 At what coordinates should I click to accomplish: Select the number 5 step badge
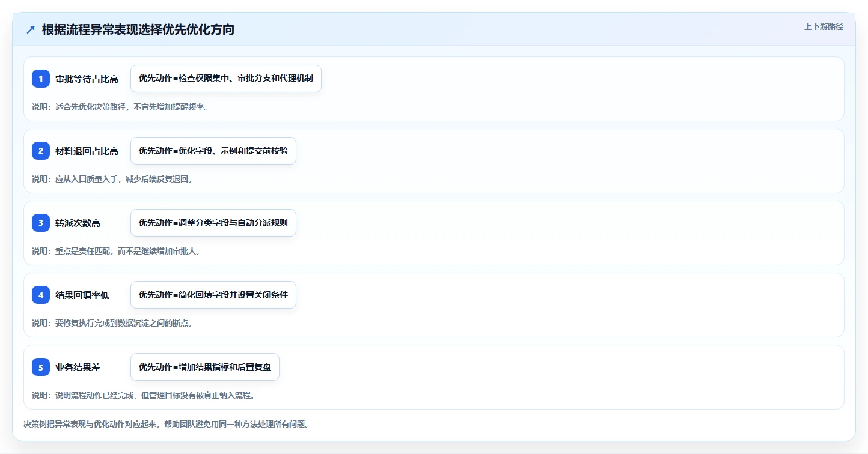pos(41,367)
